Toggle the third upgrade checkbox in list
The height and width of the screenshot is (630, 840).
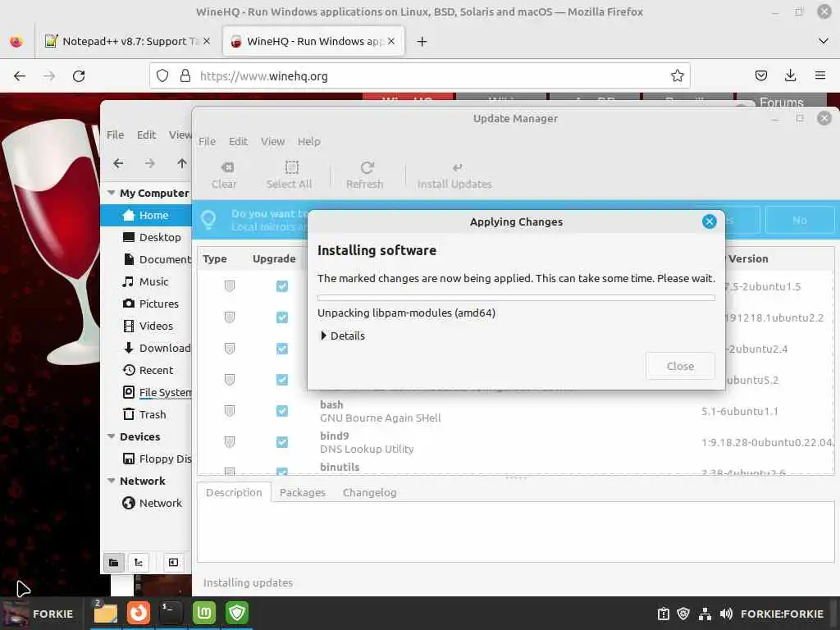pyautogui.click(x=282, y=349)
